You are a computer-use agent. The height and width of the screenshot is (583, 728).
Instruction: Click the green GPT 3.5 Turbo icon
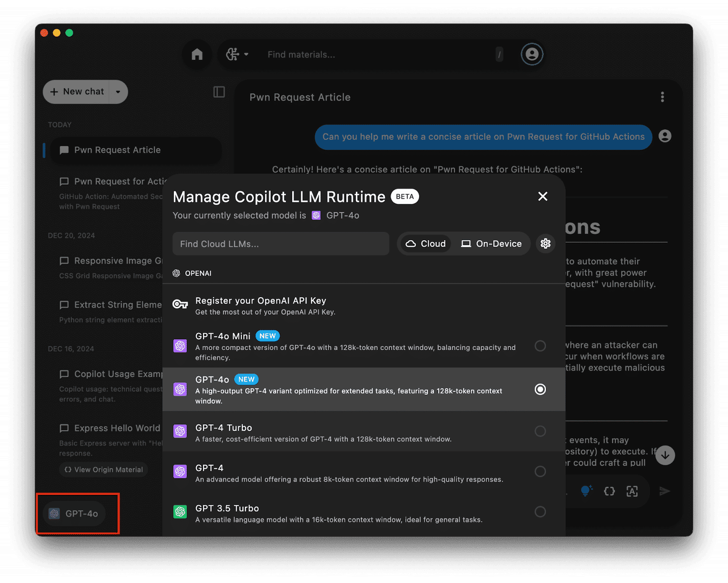180,512
